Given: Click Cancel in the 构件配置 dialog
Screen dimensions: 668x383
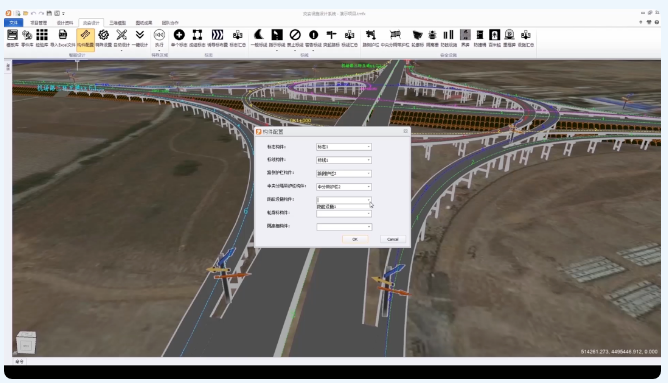Looking at the screenshot, I should coord(392,239).
